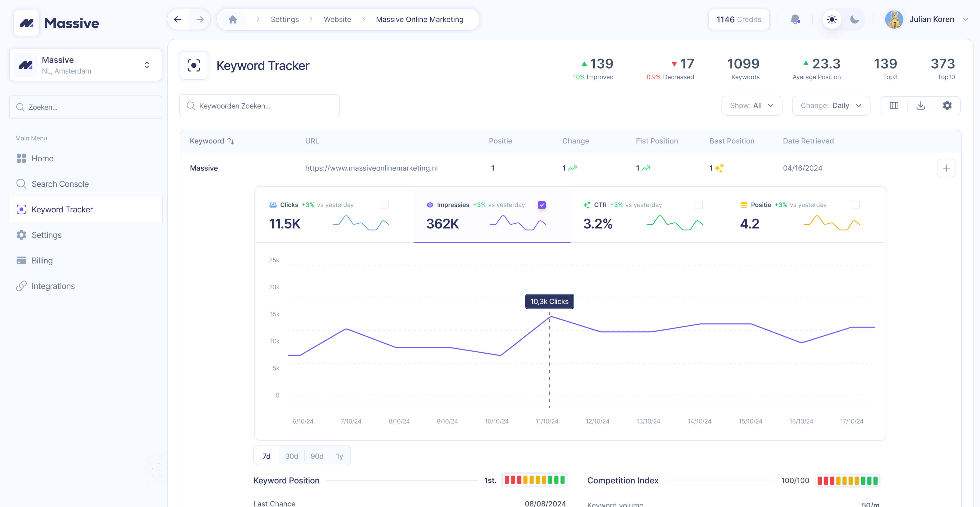
Task: Click the 17 Decreased stat
Action: [670, 68]
